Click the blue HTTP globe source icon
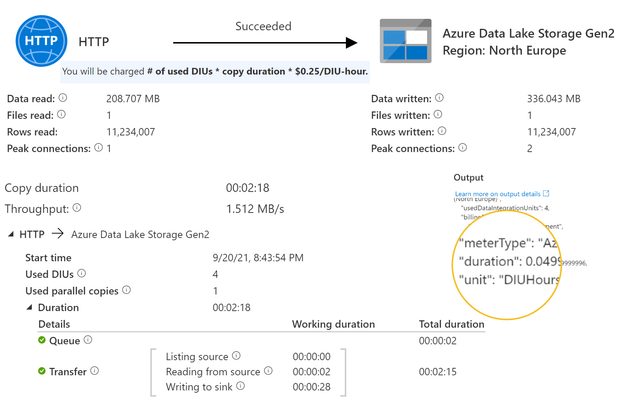This screenshot has width=618, height=400. pos(41,41)
